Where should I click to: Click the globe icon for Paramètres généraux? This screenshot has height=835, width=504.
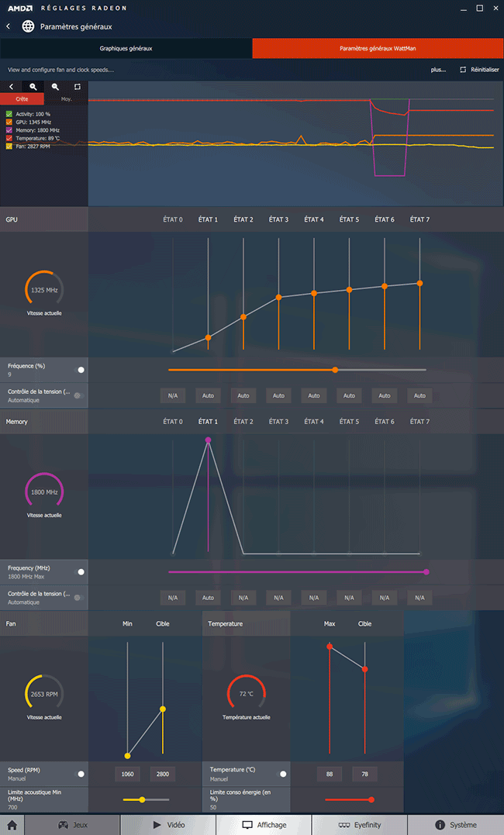[28, 26]
